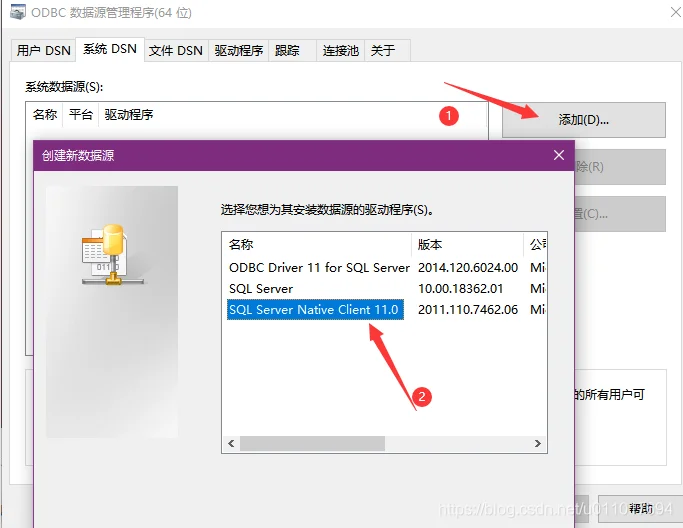Select ODBC Driver 11 for SQL Server
The height and width of the screenshot is (528, 683).
coord(319,267)
